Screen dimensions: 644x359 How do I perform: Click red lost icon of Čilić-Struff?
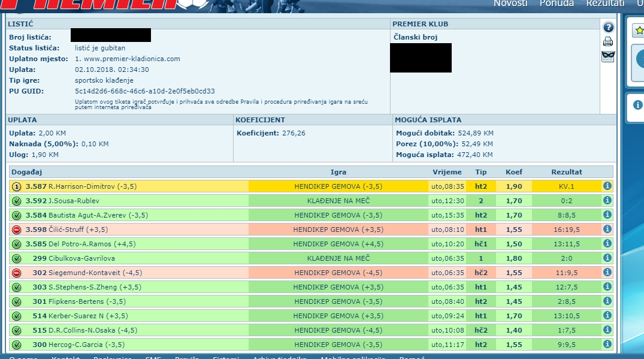point(16,230)
